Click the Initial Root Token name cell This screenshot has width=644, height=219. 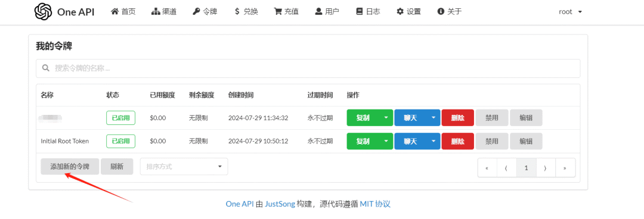click(64, 141)
